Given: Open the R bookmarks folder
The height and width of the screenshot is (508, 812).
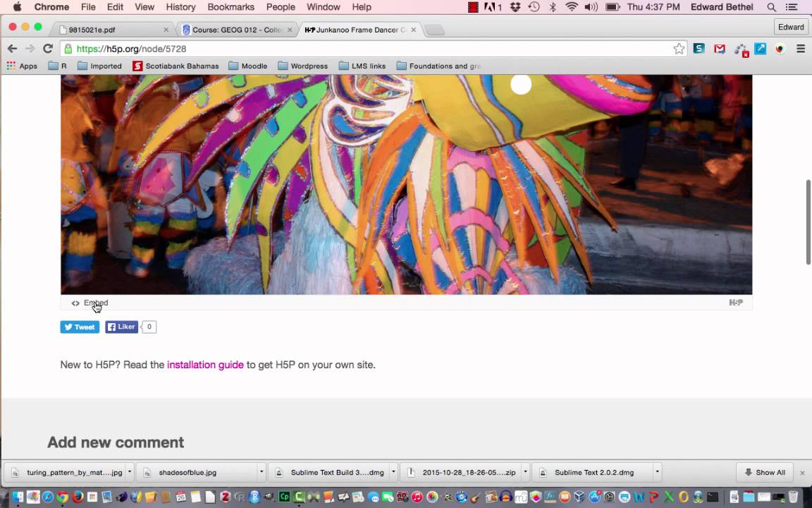Looking at the screenshot, I should pyautogui.click(x=58, y=66).
